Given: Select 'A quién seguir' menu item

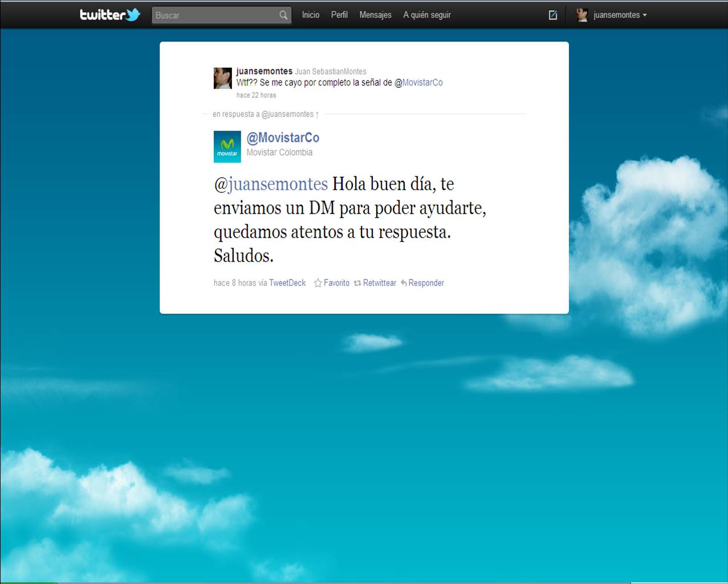Looking at the screenshot, I should tap(427, 15).
